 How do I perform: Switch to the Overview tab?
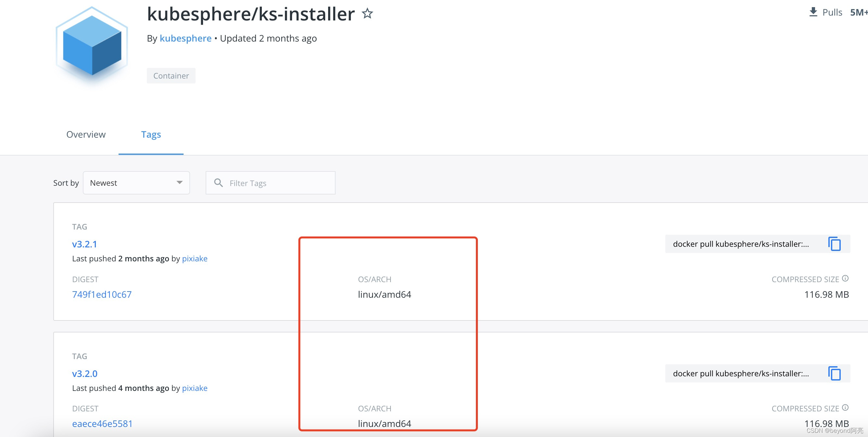pos(86,134)
